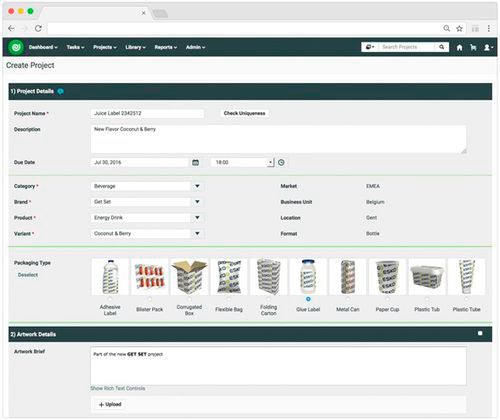Image resolution: width=500 pixels, height=420 pixels.
Task: Expand the Product dropdown arrow
Action: tap(197, 218)
